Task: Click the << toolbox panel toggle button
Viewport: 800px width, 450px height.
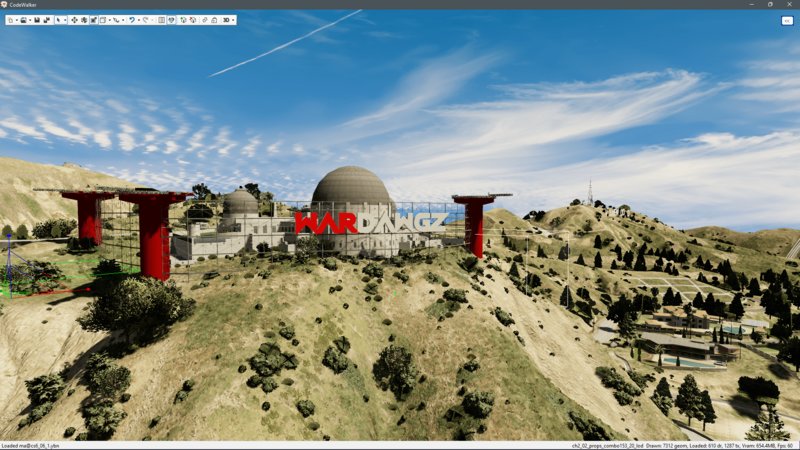Action: [x=787, y=20]
